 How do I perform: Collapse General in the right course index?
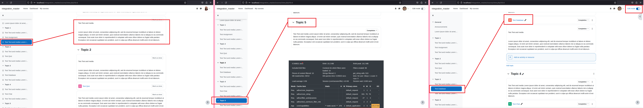click(433, 22)
